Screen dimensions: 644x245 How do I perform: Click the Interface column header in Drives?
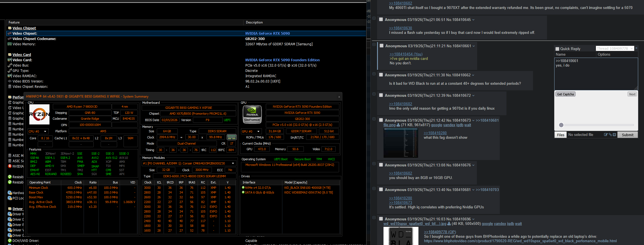coord(261,182)
